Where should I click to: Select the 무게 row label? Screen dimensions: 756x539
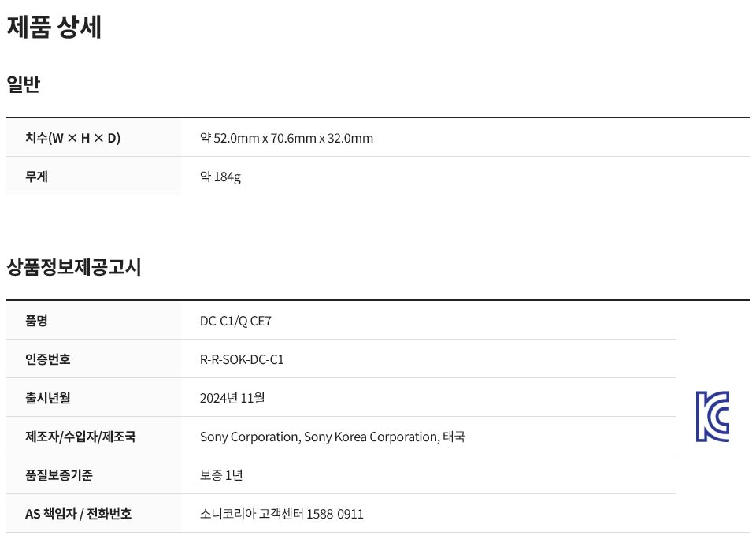37,177
